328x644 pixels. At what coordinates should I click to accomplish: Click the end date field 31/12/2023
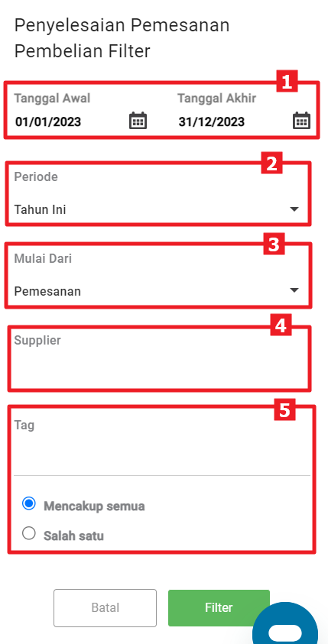(233, 121)
